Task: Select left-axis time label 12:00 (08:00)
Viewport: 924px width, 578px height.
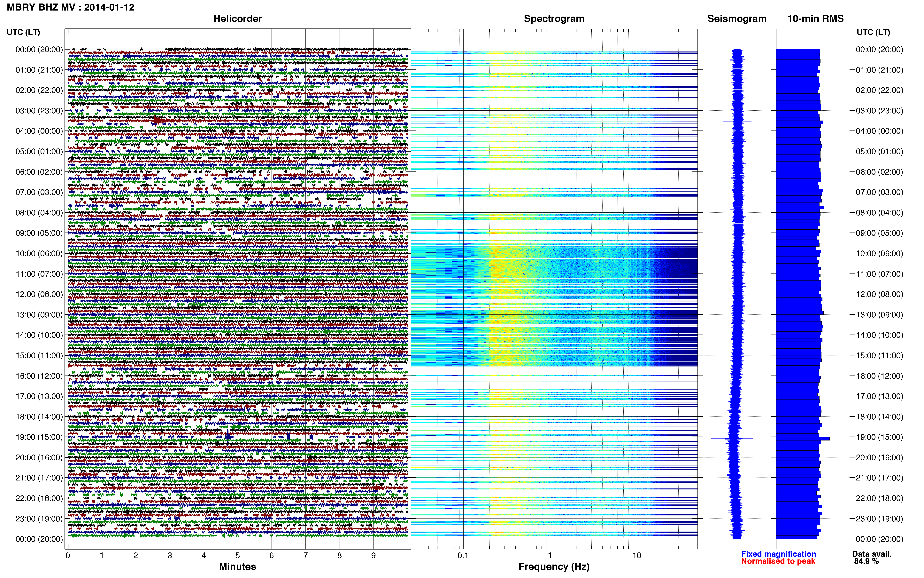Action: (x=39, y=294)
